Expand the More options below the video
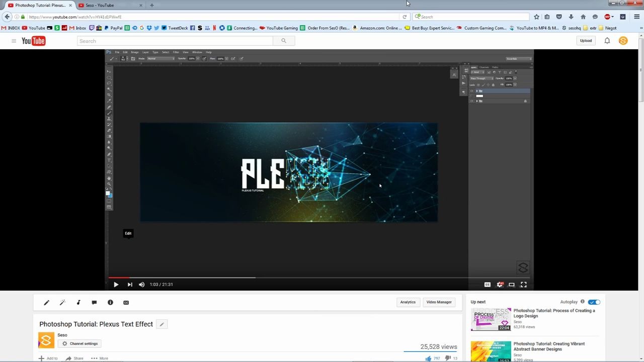 tap(100, 358)
